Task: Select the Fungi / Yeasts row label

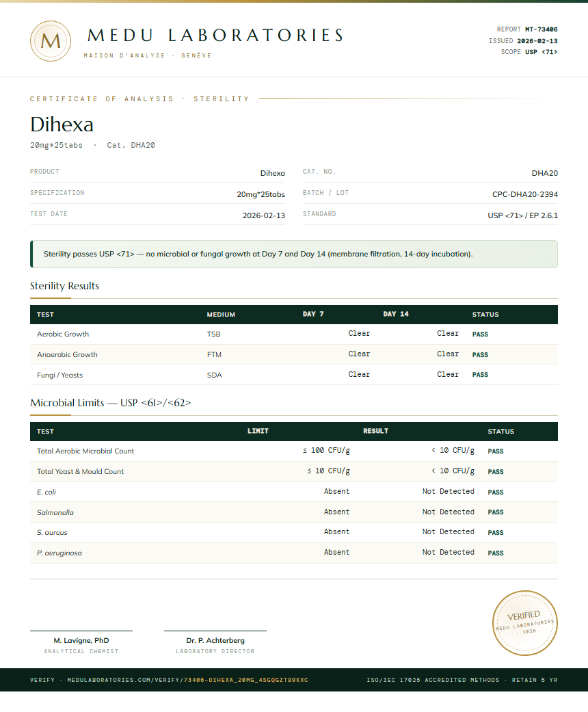Action: click(x=59, y=375)
